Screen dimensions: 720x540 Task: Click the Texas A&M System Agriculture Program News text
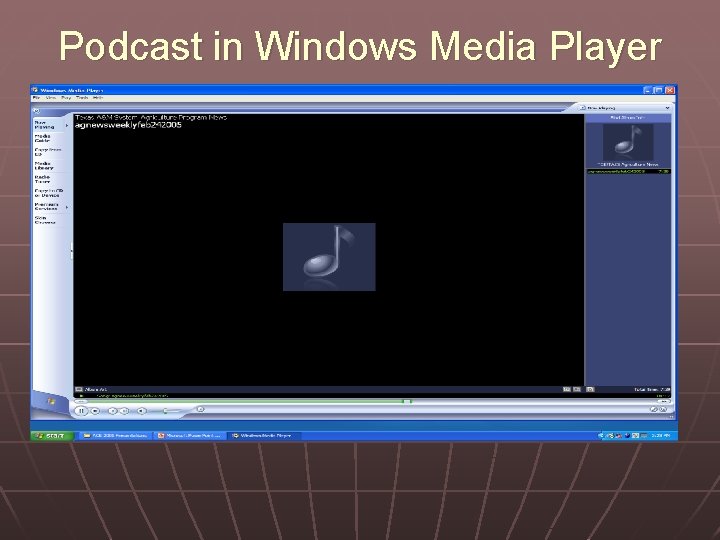(x=151, y=118)
